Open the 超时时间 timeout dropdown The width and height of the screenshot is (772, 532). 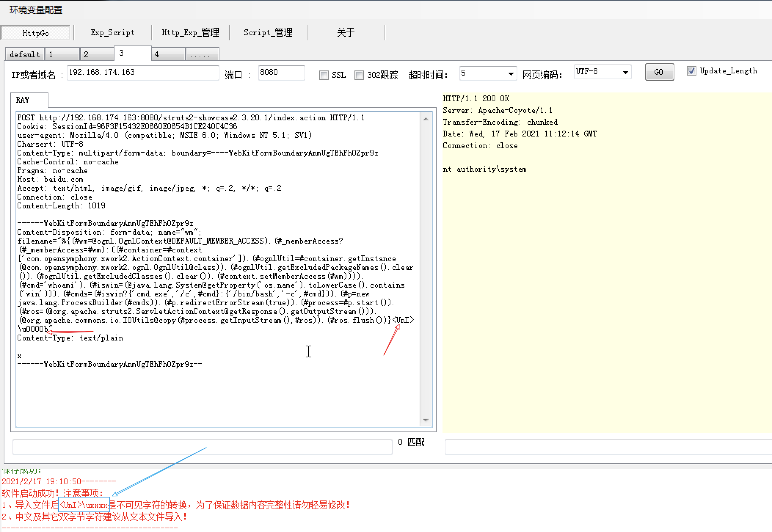pyautogui.click(x=510, y=74)
